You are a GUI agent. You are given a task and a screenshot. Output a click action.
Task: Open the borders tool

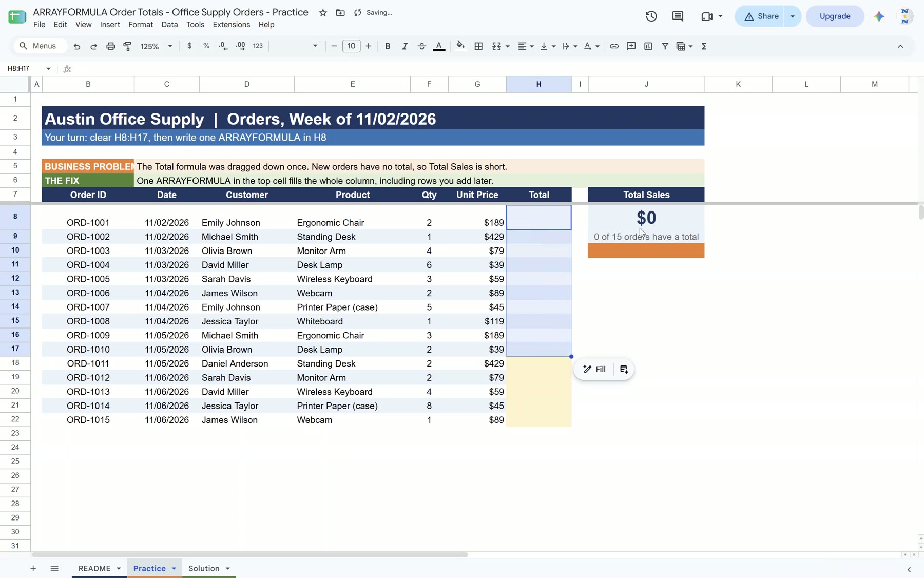click(x=478, y=46)
